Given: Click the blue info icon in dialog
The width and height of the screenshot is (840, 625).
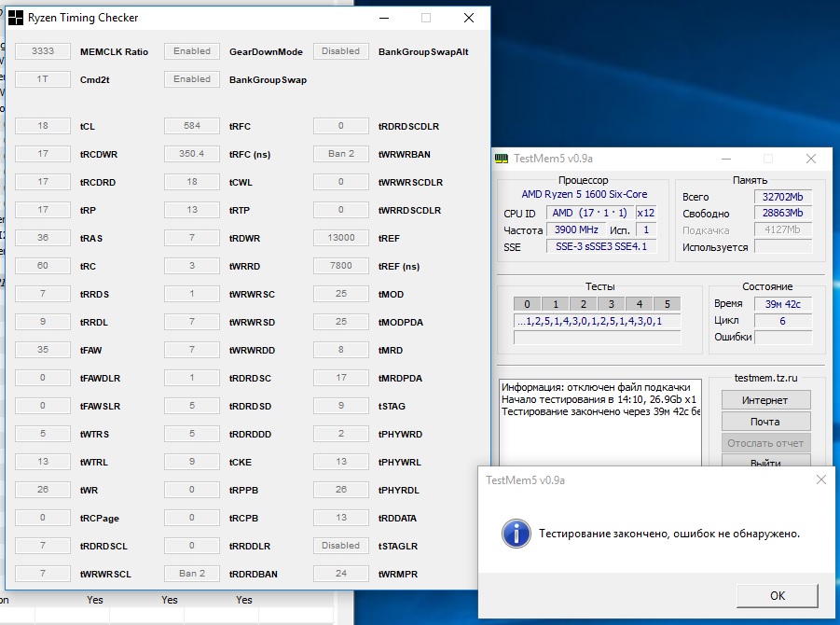Looking at the screenshot, I should point(516,534).
